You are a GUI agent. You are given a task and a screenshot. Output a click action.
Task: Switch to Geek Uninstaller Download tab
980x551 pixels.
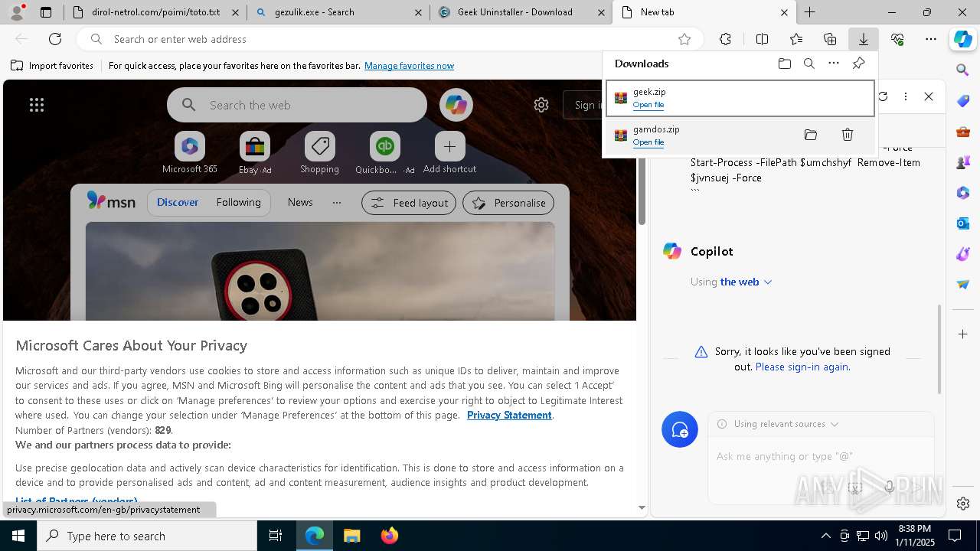521,12
